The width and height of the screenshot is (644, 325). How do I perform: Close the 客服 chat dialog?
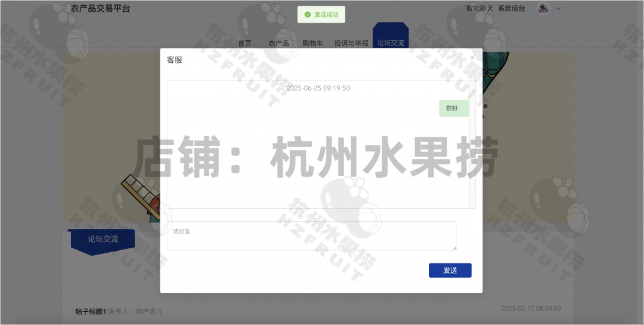pyautogui.click(x=472, y=58)
